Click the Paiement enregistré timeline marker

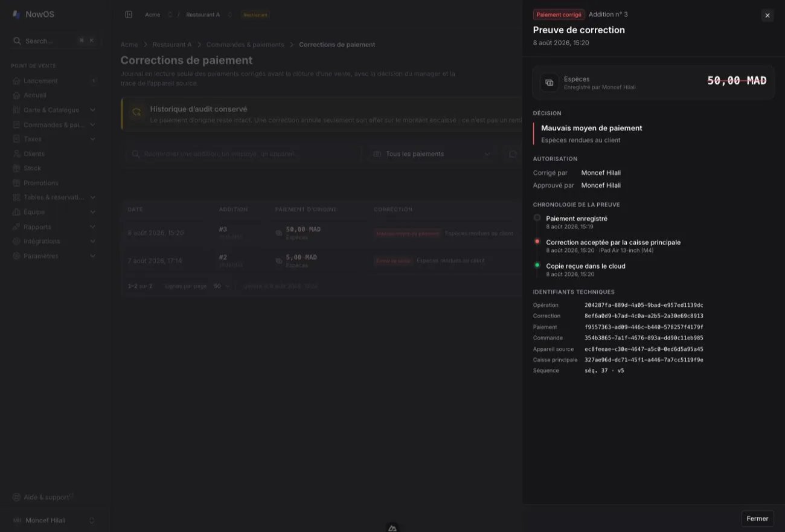pos(537,217)
